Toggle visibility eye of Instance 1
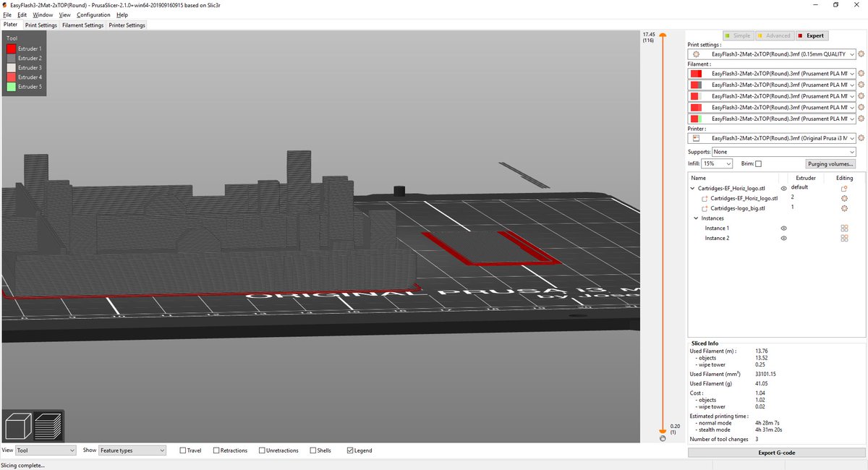 (x=783, y=228)
